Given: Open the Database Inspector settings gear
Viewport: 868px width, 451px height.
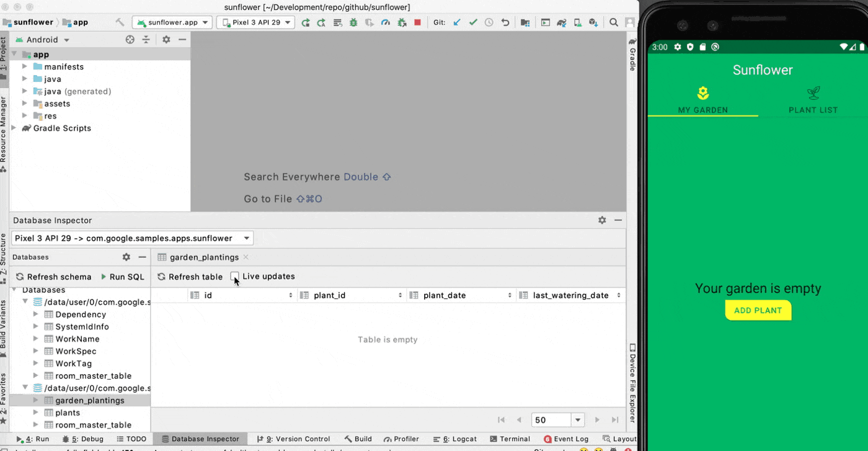Looking at the screenshot, I should (601, 220).
